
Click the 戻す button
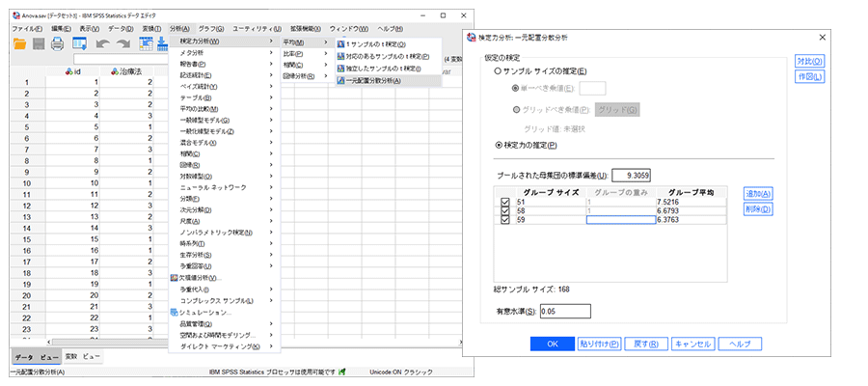646,344
